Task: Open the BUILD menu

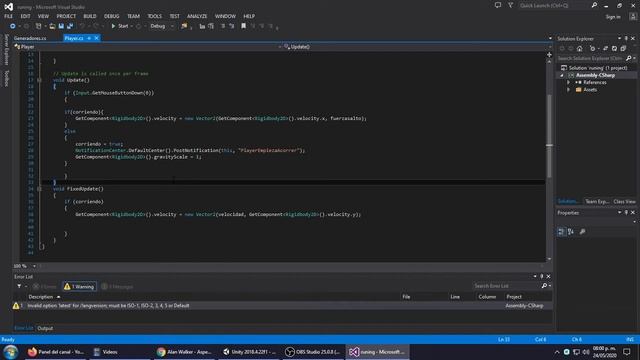Action: coord(90,16)
